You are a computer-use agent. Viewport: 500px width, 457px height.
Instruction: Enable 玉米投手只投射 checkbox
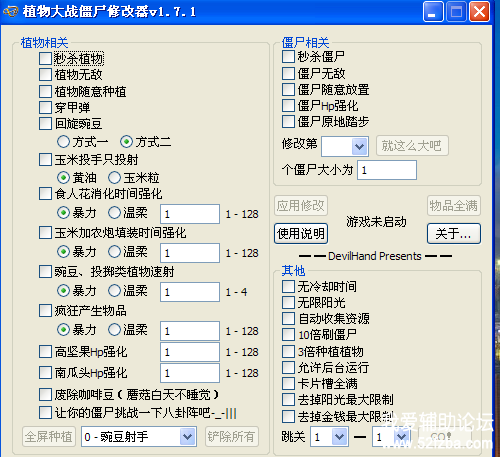45,160
